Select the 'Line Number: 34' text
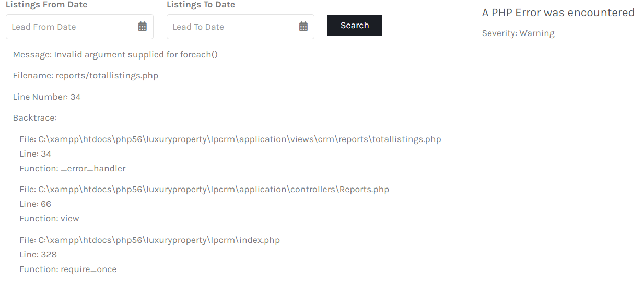The height and width of the screenshot is (282, 644). (46, 97)
